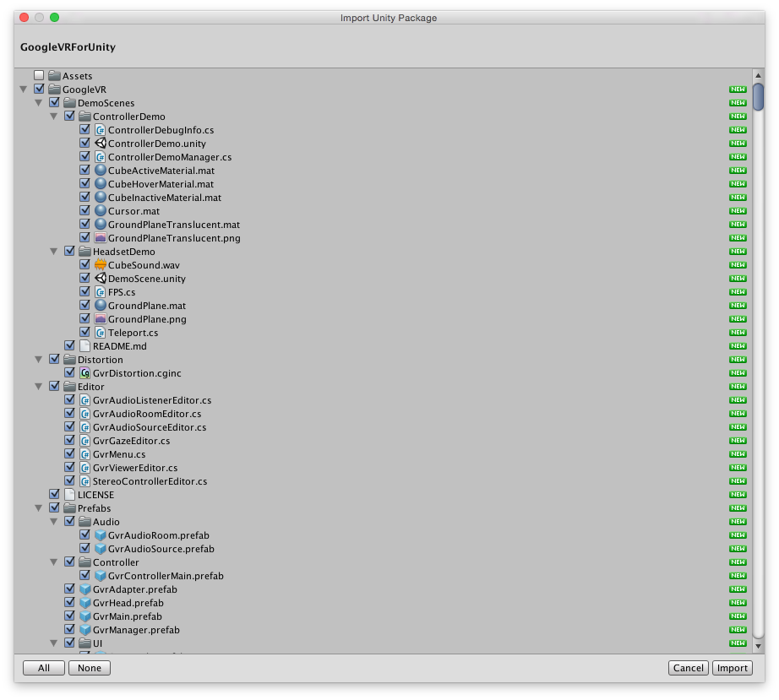Screen dimensions: 779x700
Task: Click the Unity scene icon for DemoScene.unity
Action: coord(101,279)
